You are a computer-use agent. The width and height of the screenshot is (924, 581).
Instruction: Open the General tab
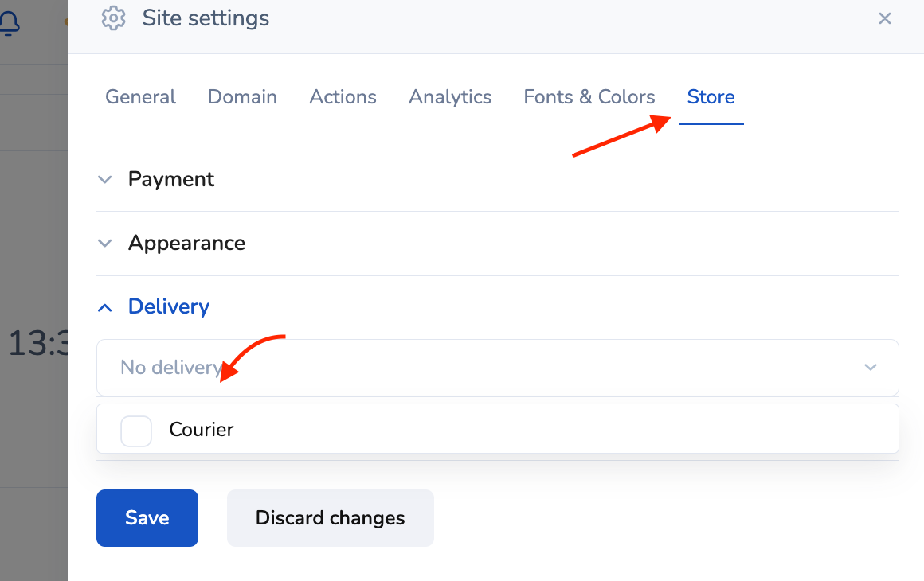(x=140, y=97)
